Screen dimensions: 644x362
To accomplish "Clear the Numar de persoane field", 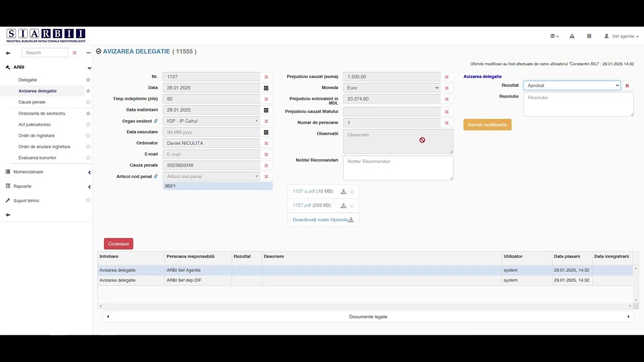I will (446, 123).
